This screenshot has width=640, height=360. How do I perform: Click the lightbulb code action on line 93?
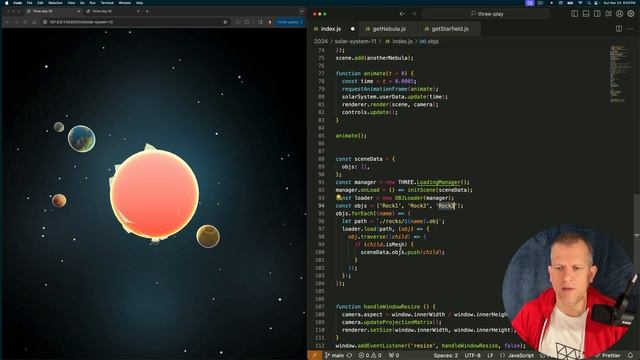338,198
